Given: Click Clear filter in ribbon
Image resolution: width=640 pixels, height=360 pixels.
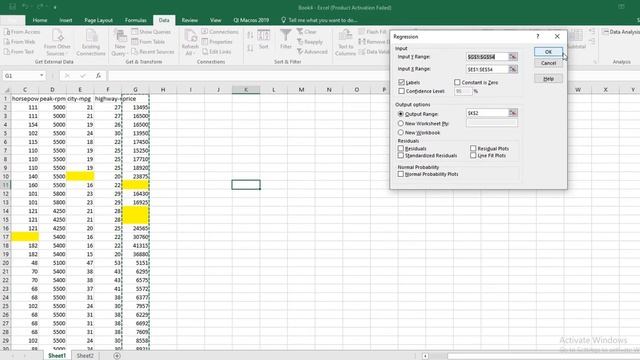Looking at the screenshot, I should [307, 32].
